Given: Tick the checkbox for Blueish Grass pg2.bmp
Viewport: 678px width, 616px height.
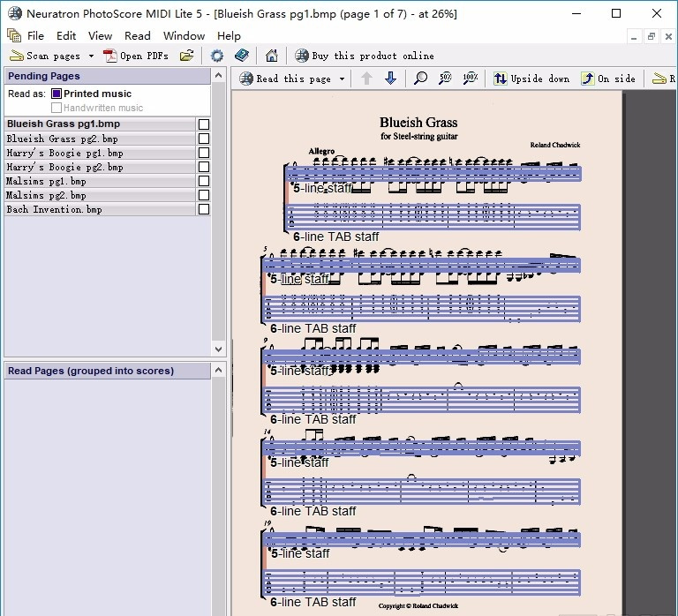Looking at the screenshot, I should coord(204,139).
